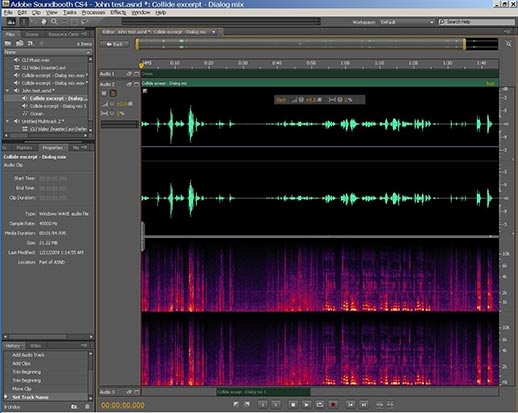Click the pan icon in Audio 2 controls
Screen dimensions: 518x413
[105, 113]
